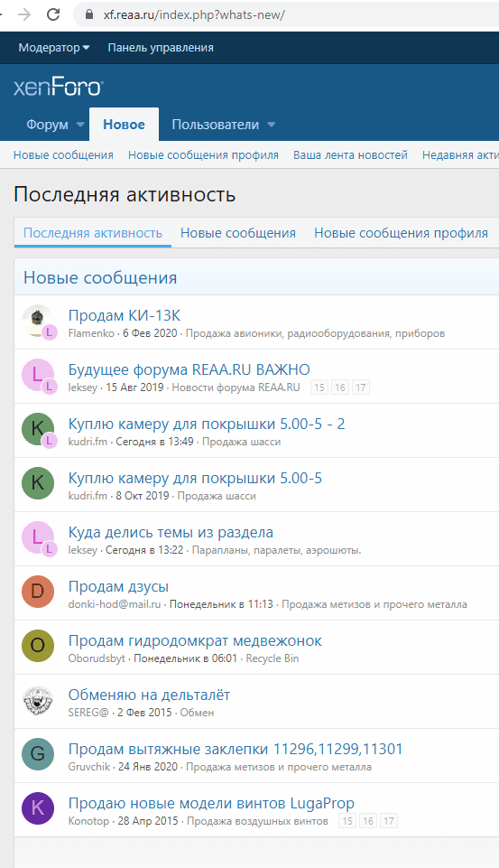Open the G avatar beside Продам вытяжные заклепки

(x=38, y=754)
